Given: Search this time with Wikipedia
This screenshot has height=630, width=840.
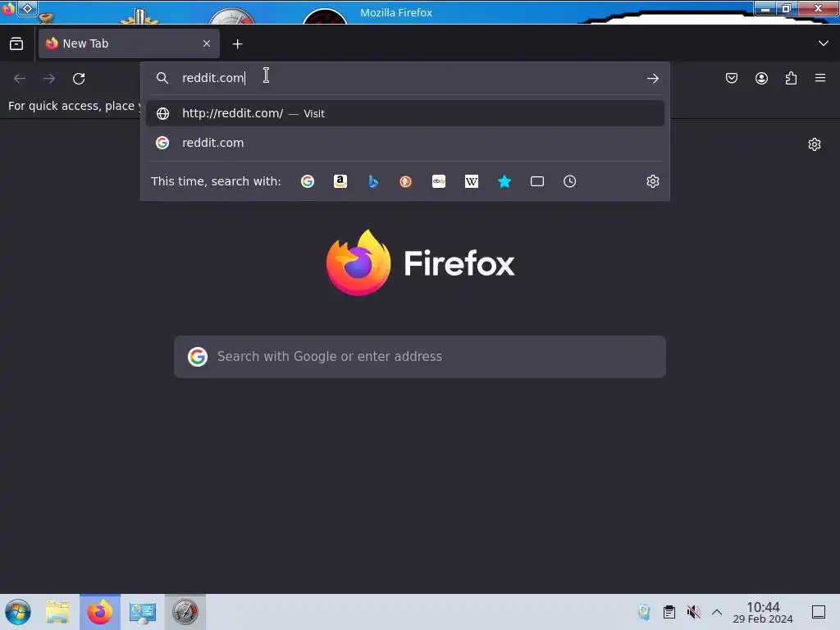Looking at the screenshot, I should tap(472, 181).
